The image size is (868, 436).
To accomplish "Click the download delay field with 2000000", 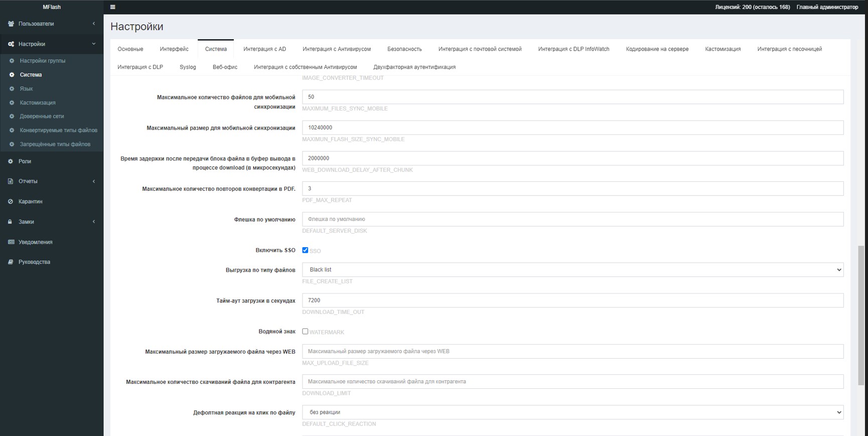I will coord(572,158).
